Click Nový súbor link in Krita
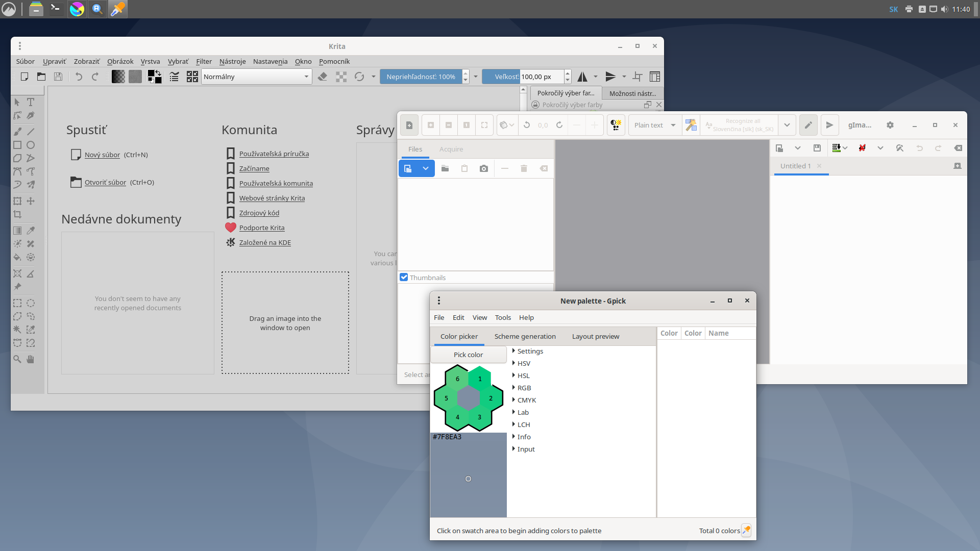Viewport: 980px width, 551px height. point(102,155)
